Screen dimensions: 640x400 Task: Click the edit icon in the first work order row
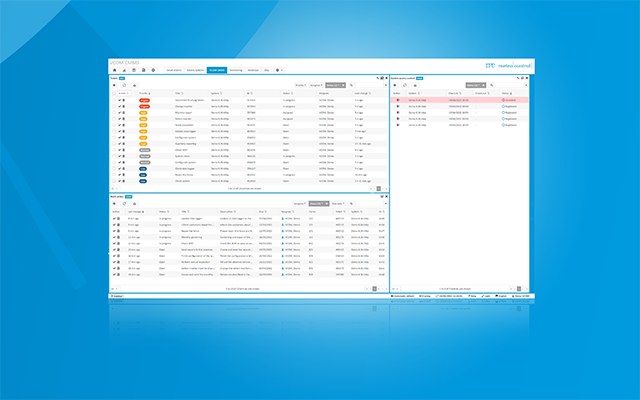[115, 218]
